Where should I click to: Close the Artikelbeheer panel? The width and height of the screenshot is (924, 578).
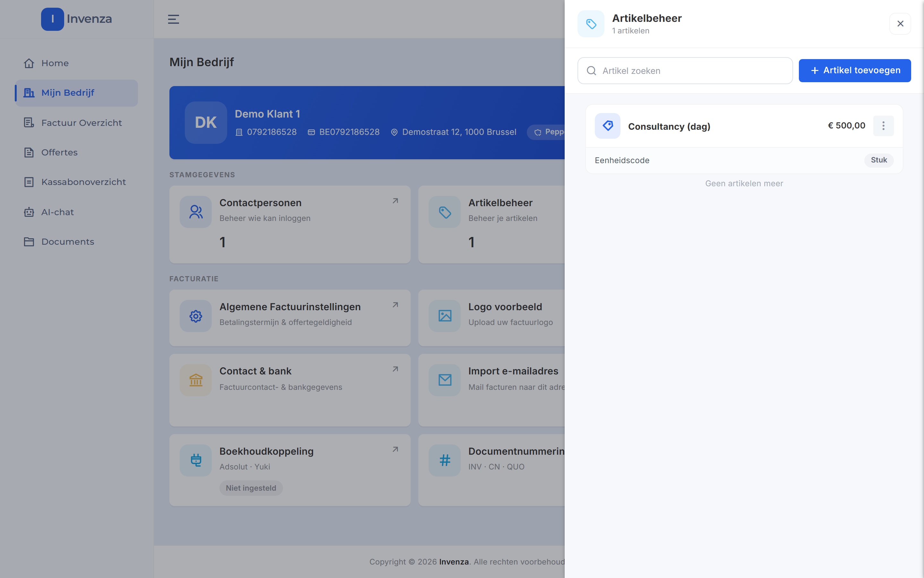(x=900, y=24)
